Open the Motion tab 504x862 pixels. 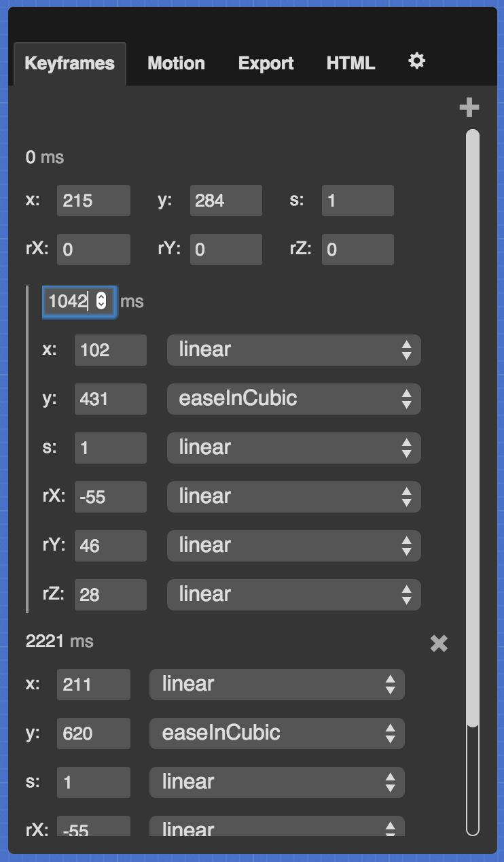[x=176, y=64]
